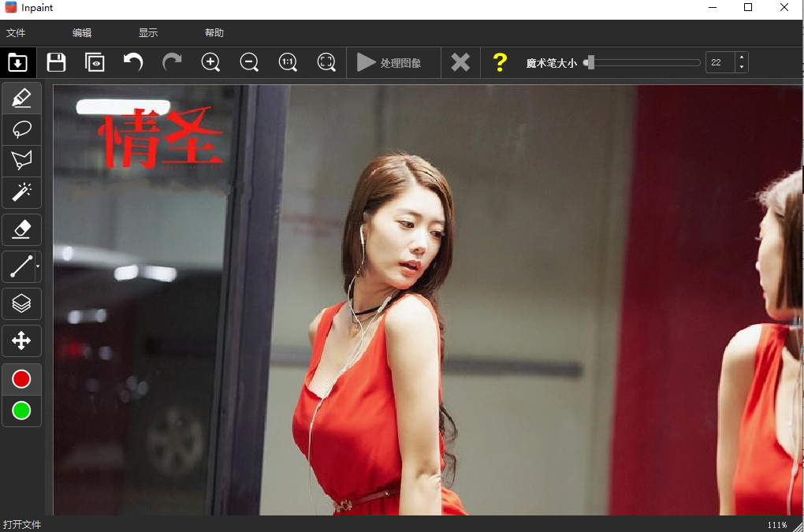This screenshot has height=532, width=804.
Task: Save the image with the floppy disk icon
Action: pos(56,62)
